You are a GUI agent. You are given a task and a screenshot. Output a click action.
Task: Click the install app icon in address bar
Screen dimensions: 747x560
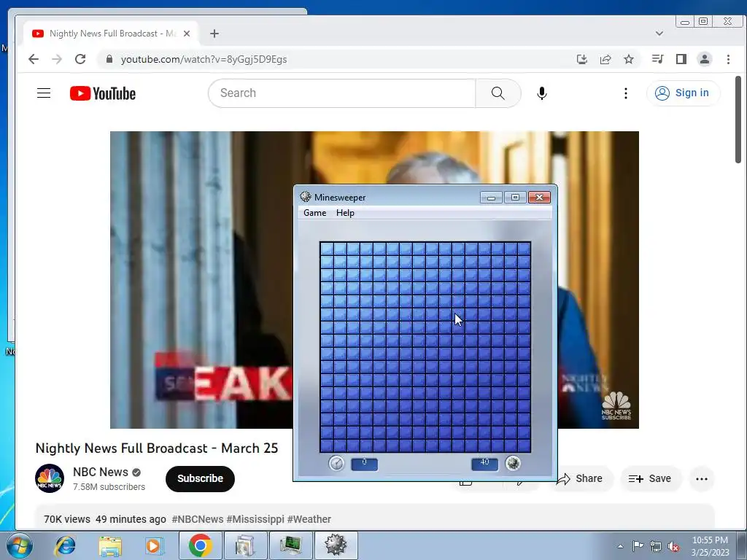pyautogui.click(x=581, y=59)
